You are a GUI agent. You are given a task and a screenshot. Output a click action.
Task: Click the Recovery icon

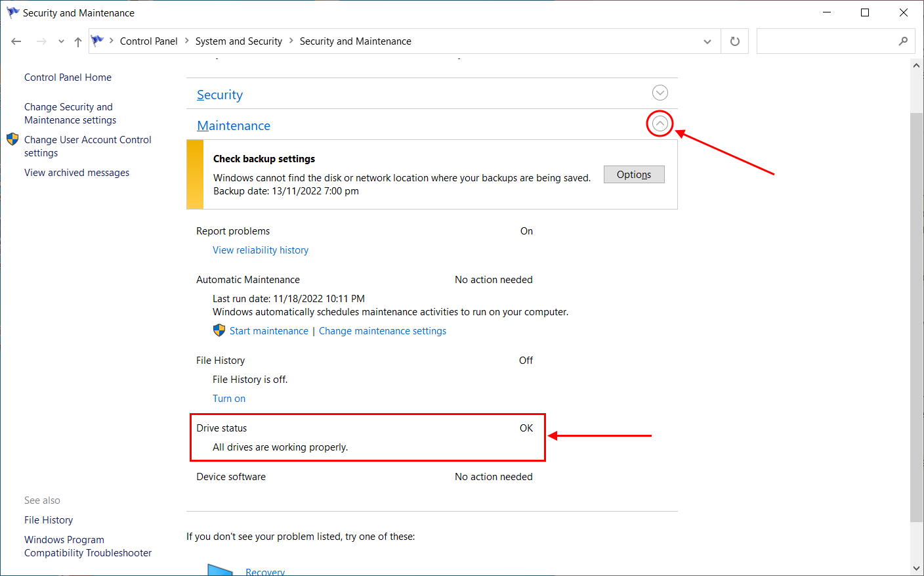(220, 569)
